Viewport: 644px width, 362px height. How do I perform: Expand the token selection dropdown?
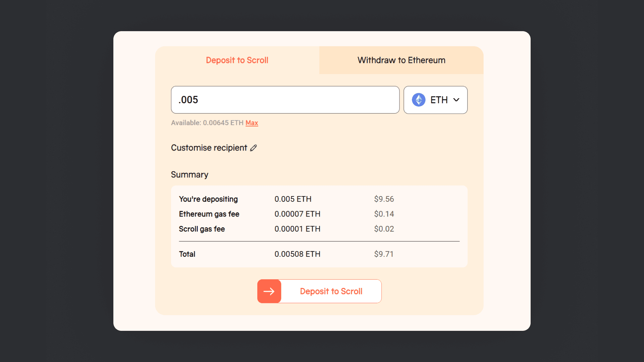click(x=435, y=100)
